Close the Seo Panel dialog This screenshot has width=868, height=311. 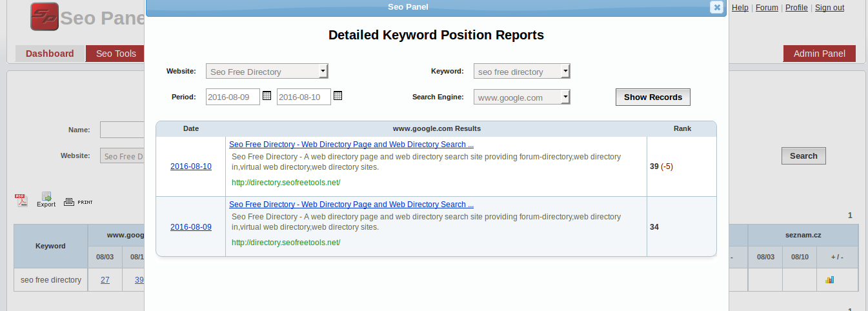click(716, 7)
